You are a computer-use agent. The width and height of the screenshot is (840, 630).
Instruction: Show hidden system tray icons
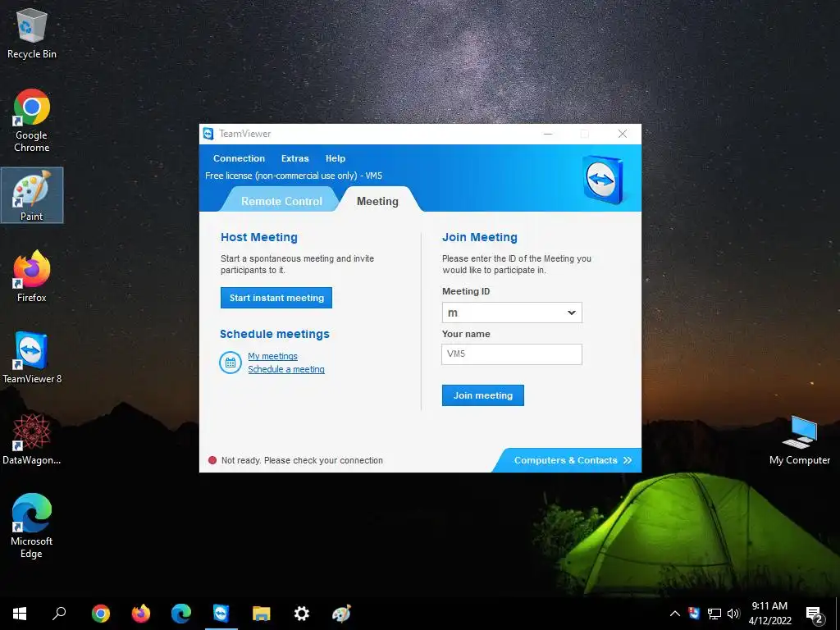(675, 614)
